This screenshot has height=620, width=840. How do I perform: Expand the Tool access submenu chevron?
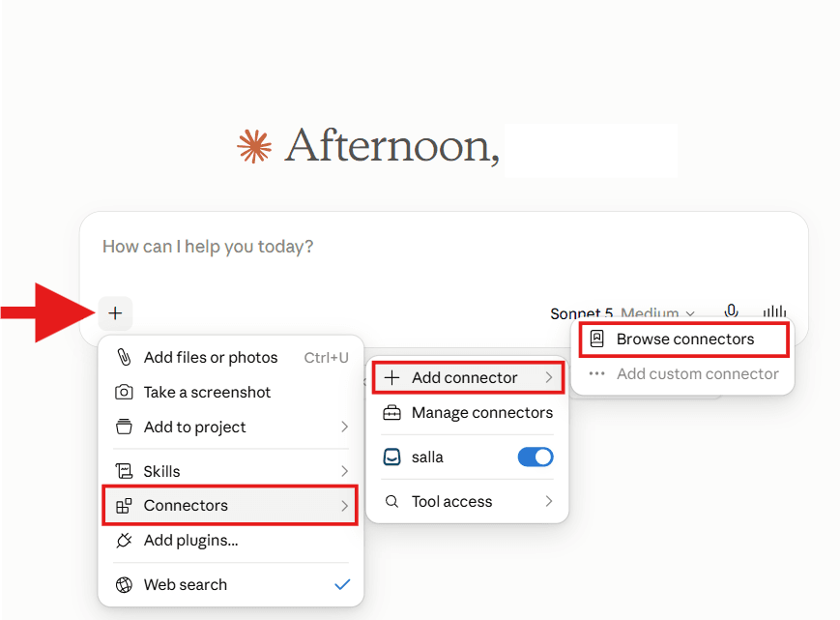pyautogui.click(x=549, y=501)
